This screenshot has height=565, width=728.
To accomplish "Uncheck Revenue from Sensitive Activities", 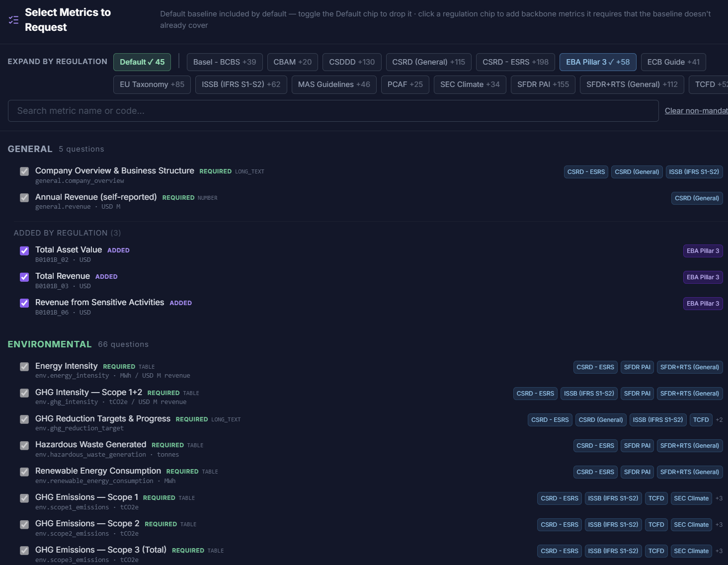I will pos(24,303).
